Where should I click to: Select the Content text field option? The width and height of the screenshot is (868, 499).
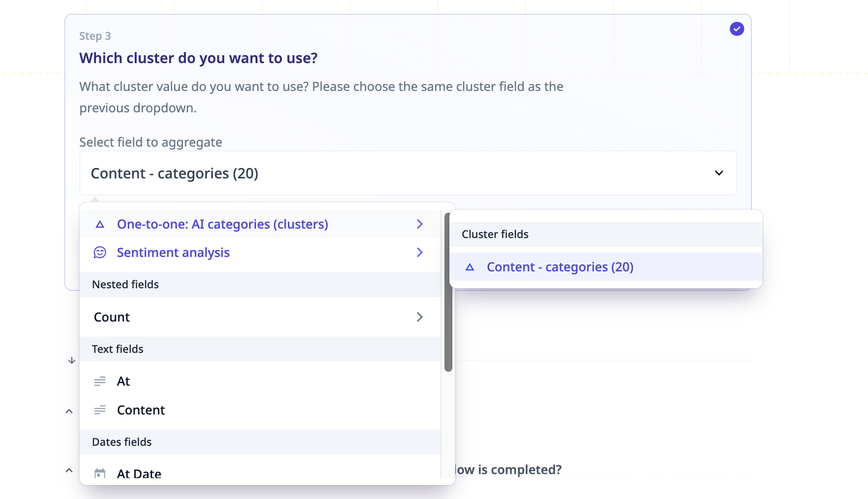141,410
